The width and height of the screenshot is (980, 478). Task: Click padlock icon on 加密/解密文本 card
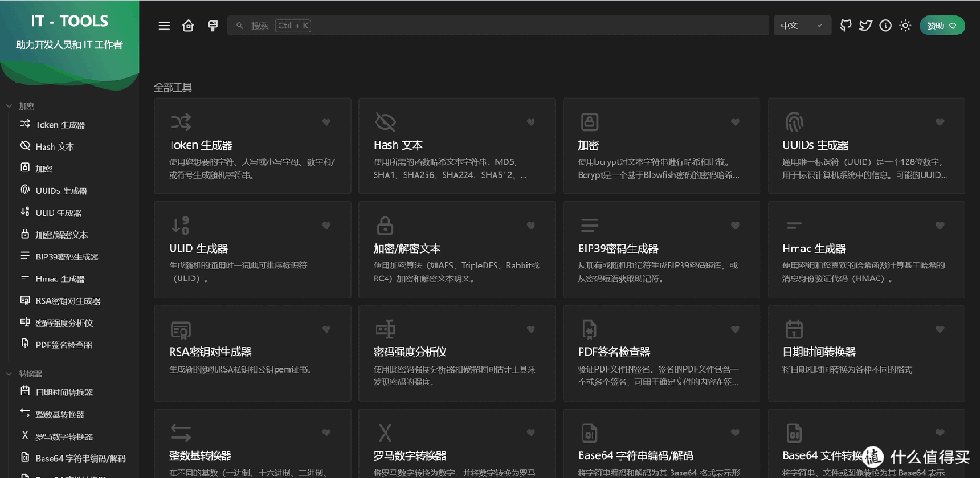(385, 225)
